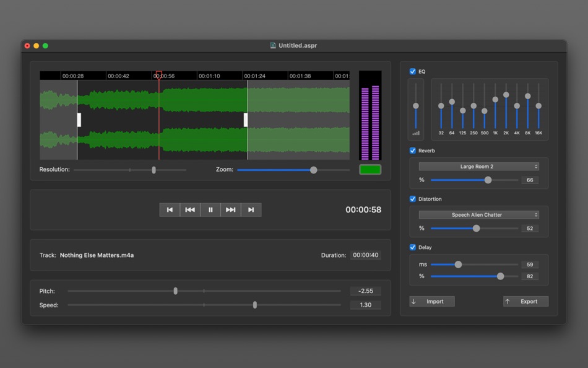The height and width of the screenshot is (368, 588).
Task: Click the Reverb percent slider
Action: pos(474,180)
